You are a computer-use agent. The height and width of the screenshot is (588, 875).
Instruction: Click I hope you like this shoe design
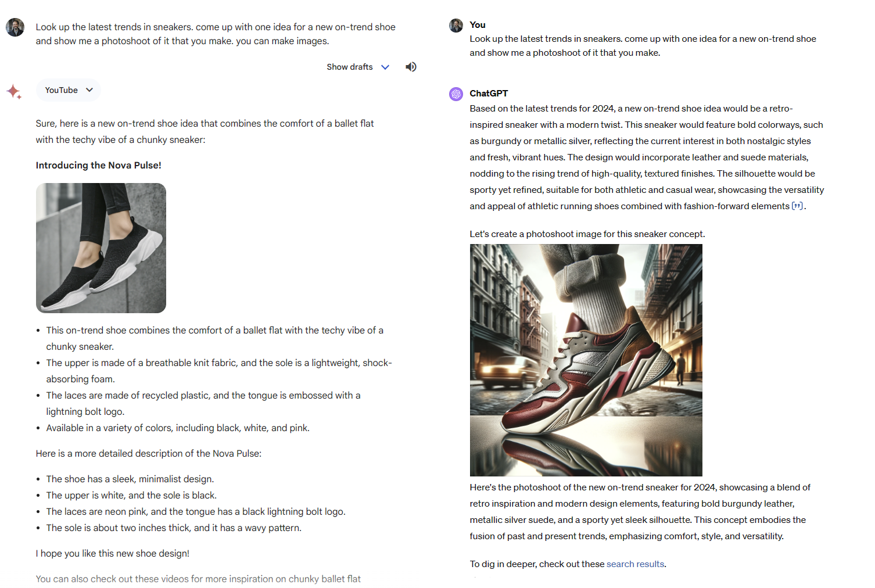pos(113,554)
